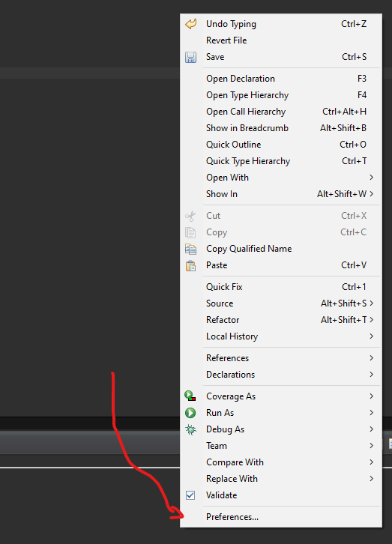Expand the References submenu arrow
The image size is (392, 544).
[x=372, y=357]
